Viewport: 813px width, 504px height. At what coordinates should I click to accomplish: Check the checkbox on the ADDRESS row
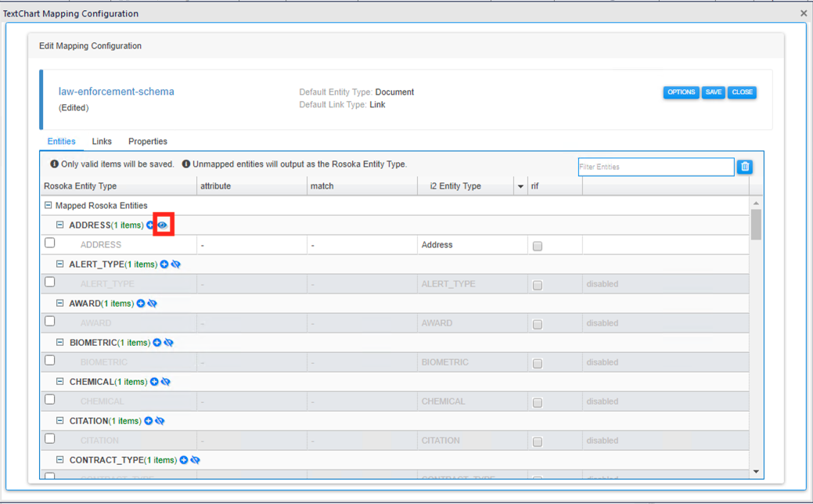49,243
